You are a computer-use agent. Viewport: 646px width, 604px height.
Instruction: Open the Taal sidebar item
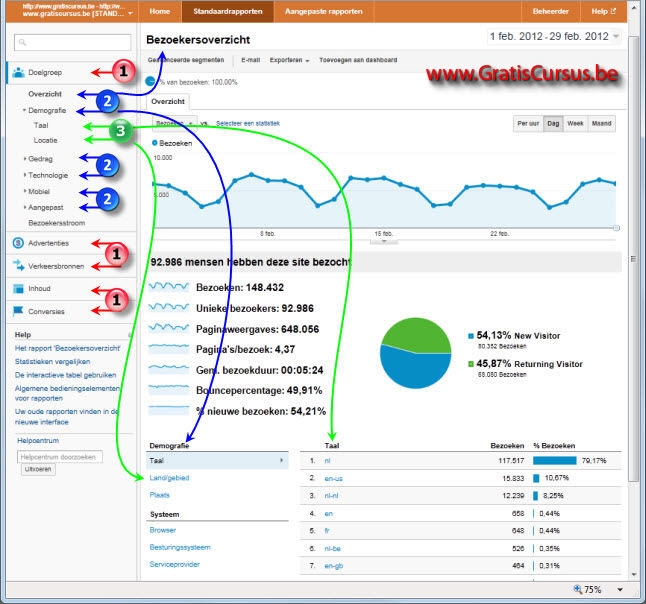click(x=41, y=125)
